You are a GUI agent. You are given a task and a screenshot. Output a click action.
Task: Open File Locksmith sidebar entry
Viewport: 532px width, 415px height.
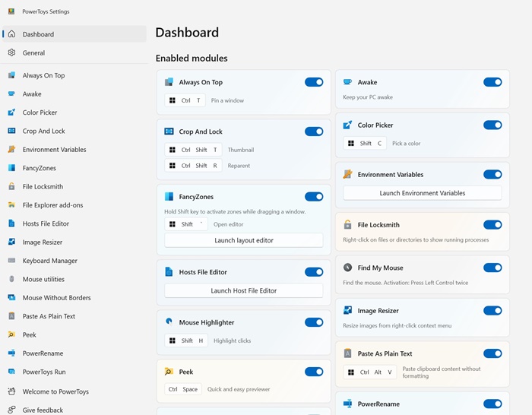point(43,186)
